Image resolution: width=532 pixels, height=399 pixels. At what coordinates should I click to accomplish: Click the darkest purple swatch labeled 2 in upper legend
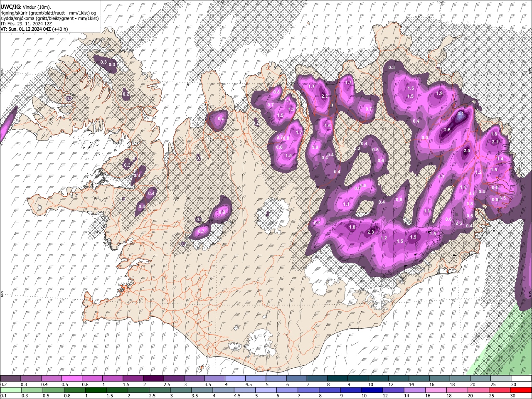(x=153, y=379)
